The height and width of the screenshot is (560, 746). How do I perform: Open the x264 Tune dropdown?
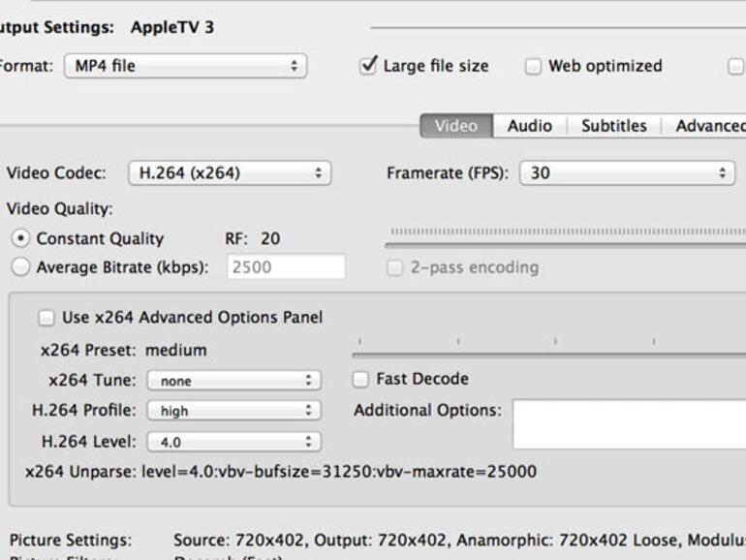click(x=234, y=380)
